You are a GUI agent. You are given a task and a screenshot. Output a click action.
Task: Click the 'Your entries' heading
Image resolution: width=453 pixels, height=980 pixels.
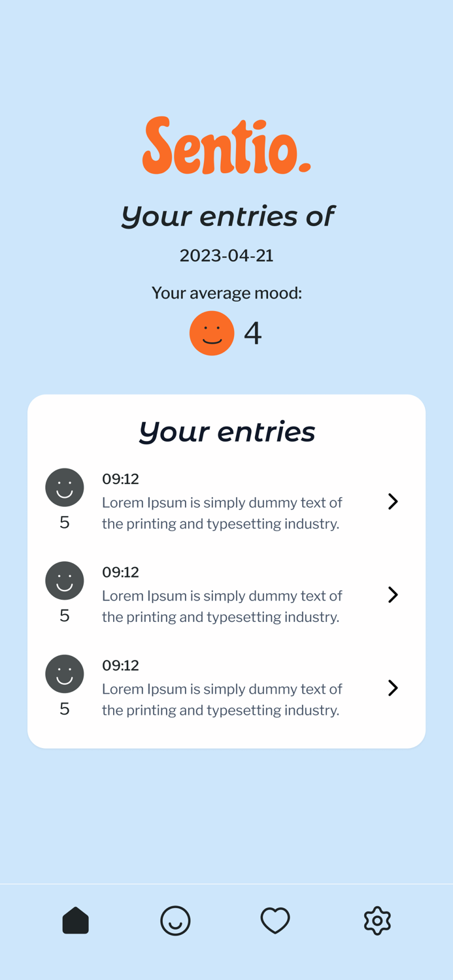point(226,431)
